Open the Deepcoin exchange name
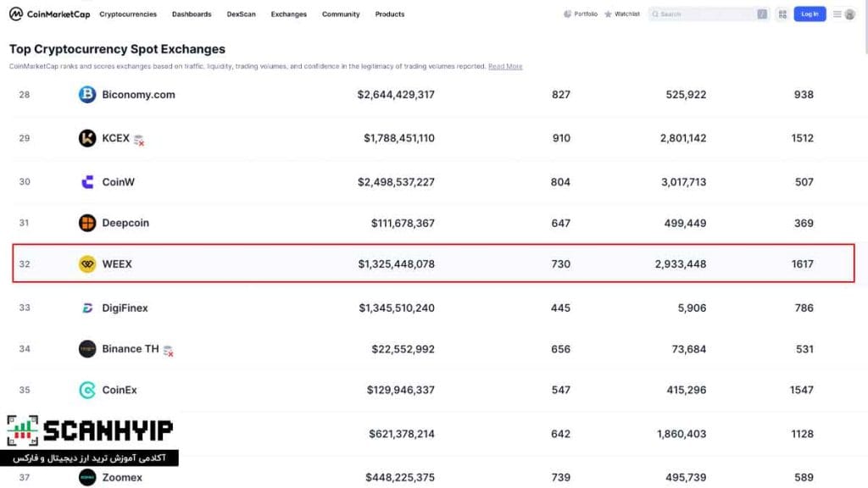This screenshot has width=868, height=488. click(125, 223)
